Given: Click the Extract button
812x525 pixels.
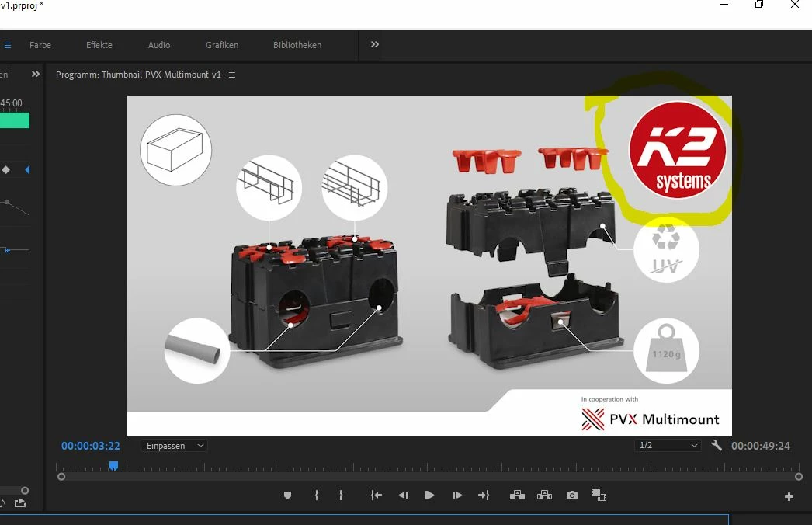Looking at the screenshot, I should click(x=544, y=495).
